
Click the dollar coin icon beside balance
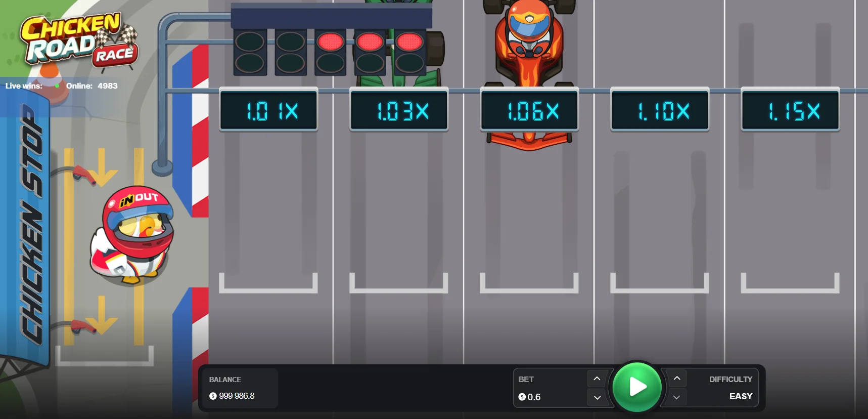click(x=213, y=396)
